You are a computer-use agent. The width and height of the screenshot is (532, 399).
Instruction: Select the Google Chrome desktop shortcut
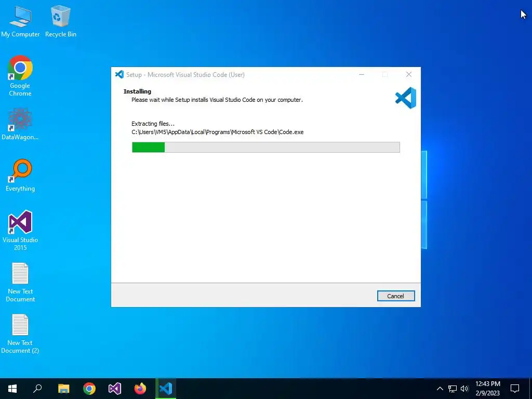point(20,76)
